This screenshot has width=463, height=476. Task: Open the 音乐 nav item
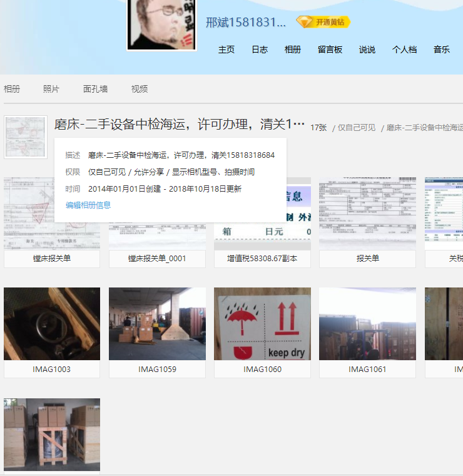click(442, 49)
